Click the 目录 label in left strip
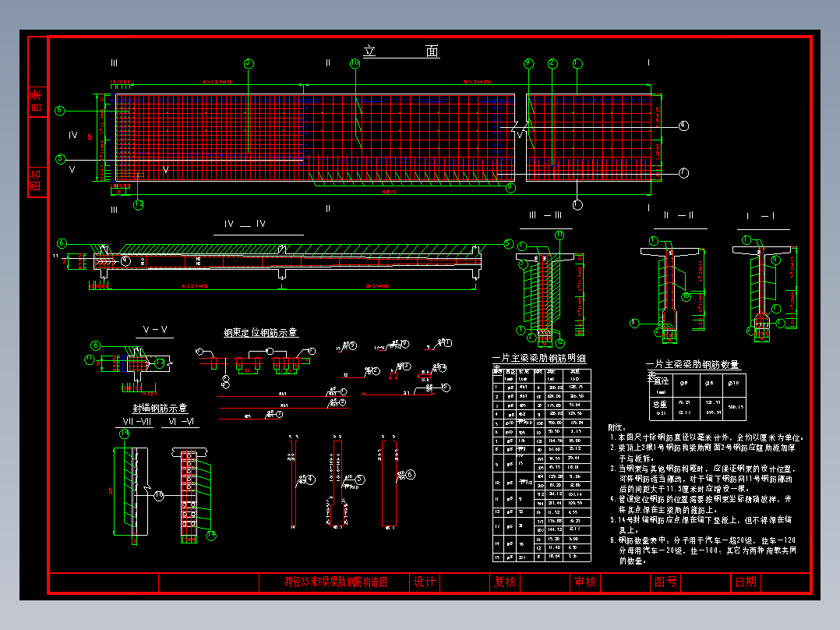This screenshot has width=840, height=630. coord(37,100)
